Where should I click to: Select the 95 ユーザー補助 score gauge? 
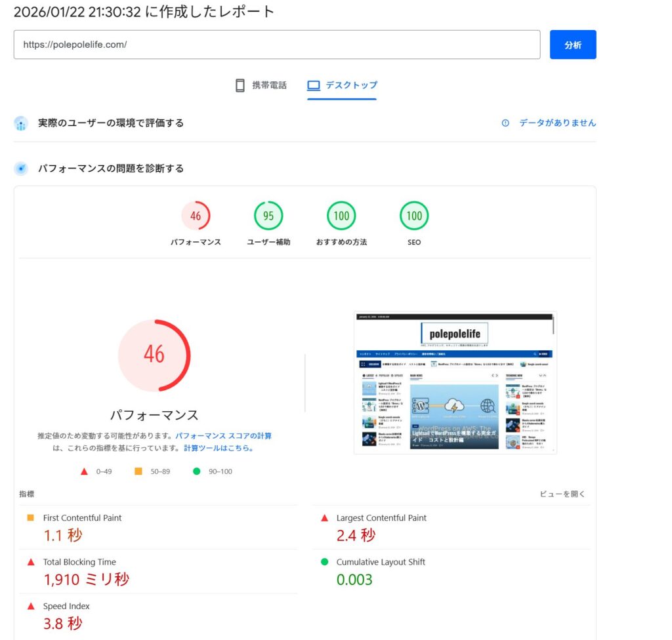268,216
